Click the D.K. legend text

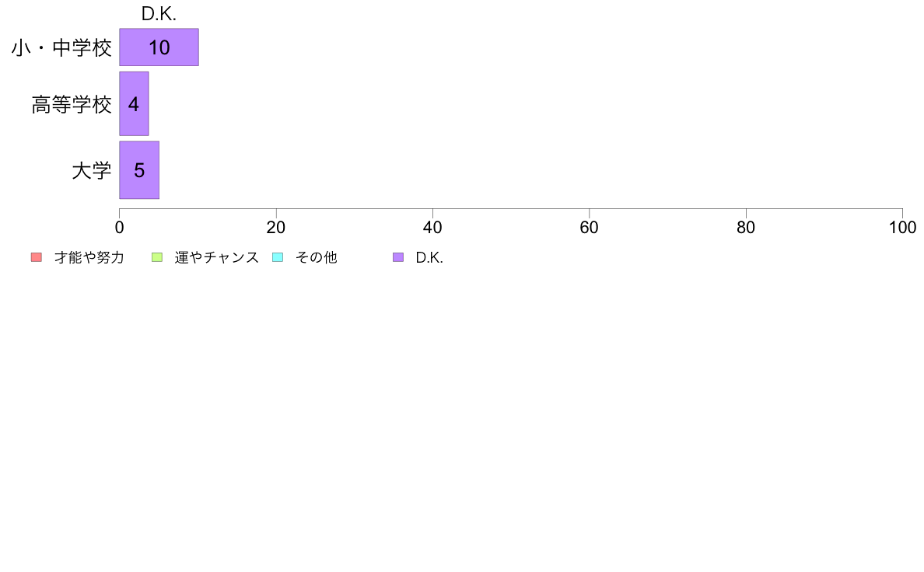point(429,257)
